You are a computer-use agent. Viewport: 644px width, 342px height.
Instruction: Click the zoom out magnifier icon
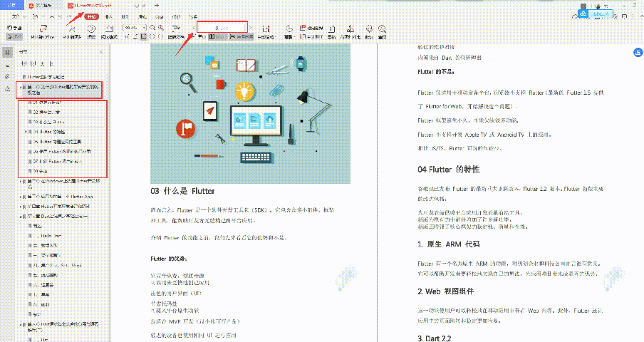152,28
